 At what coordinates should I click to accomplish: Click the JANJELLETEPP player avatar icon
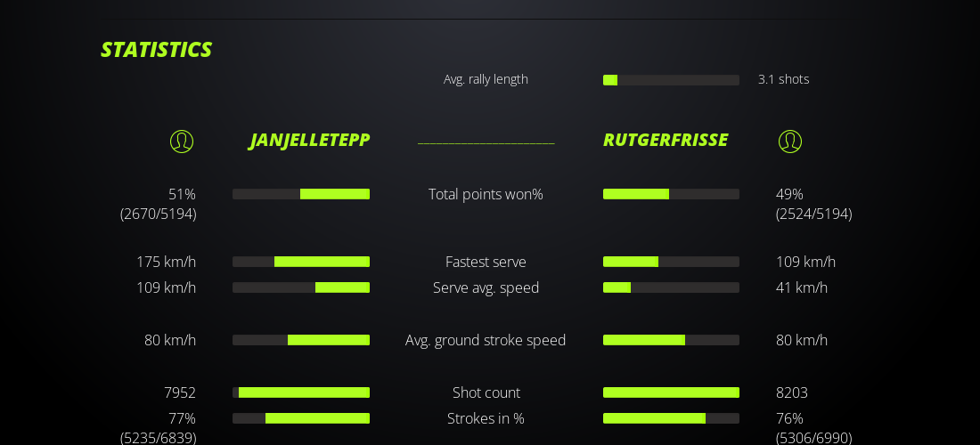[182, 142]
